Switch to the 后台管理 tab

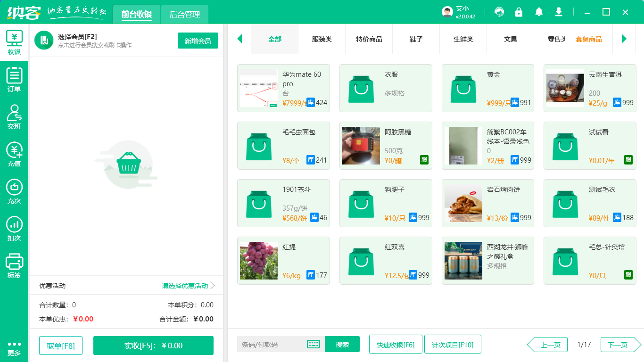[184, 15]
